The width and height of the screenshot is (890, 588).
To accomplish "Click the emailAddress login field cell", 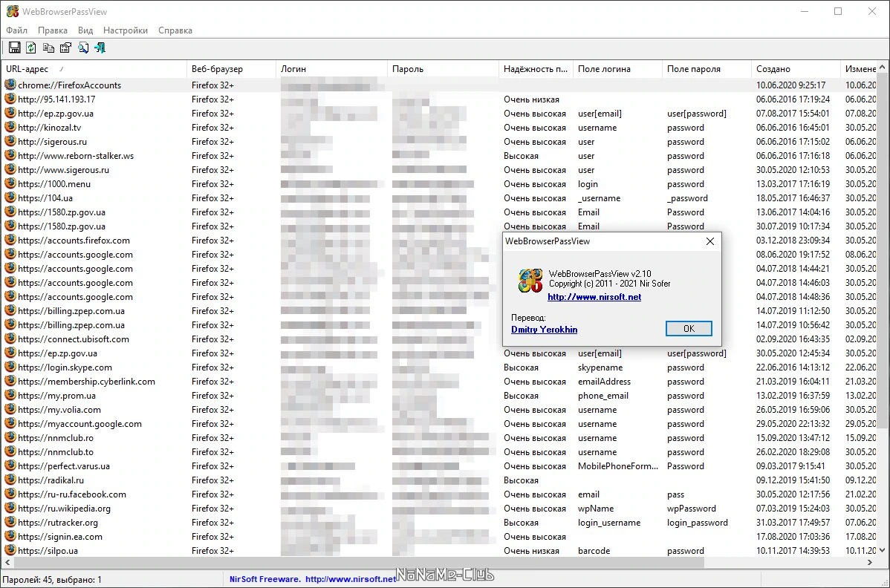I will [604, 382].
